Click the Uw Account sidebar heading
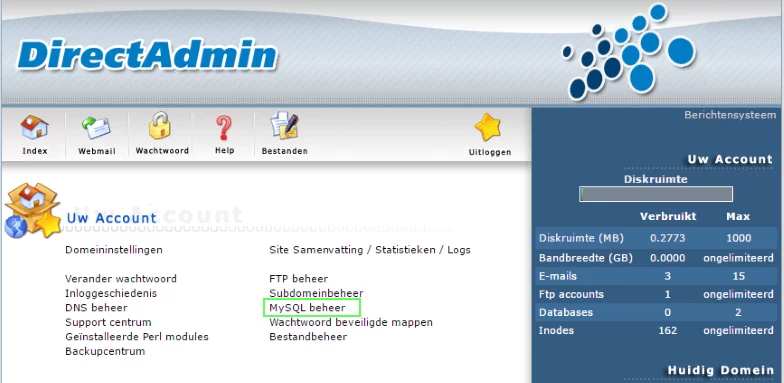This screenshot has height=383, width=784. pos(730,160)
